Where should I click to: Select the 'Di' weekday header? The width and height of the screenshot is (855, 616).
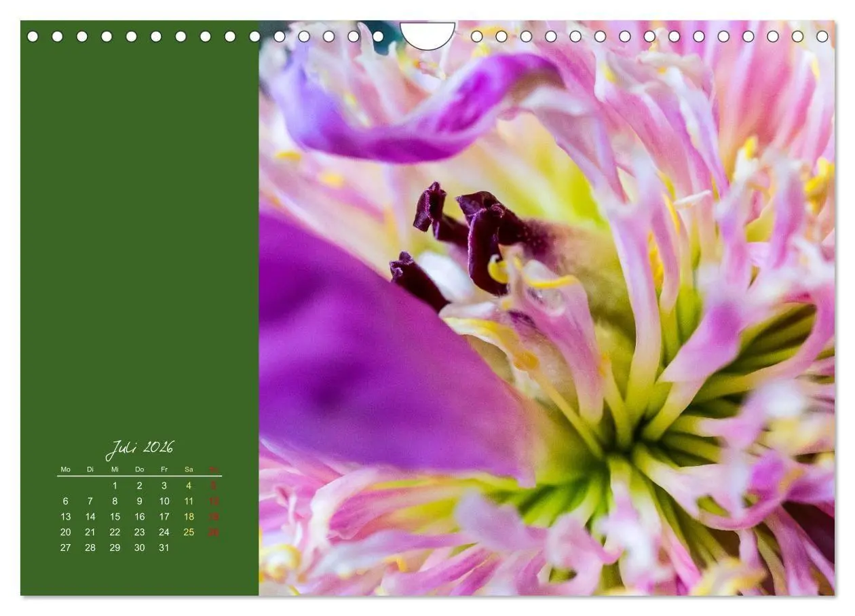pyautogui.click(x=90, y=469)
